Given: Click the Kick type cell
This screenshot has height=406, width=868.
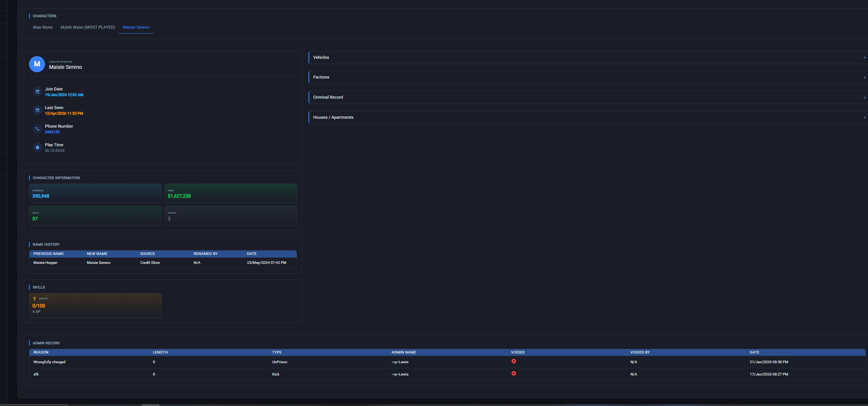Looking at the screenshot, I should coord(275,374).
